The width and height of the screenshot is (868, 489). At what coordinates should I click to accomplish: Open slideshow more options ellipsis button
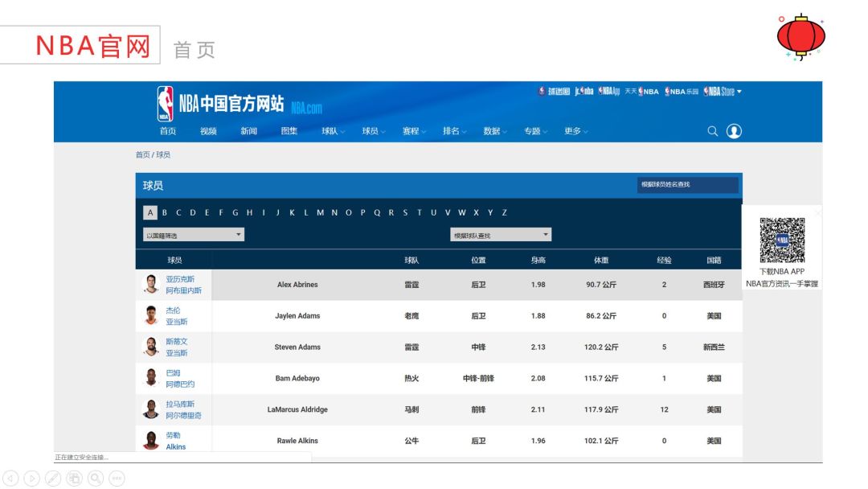117,479
